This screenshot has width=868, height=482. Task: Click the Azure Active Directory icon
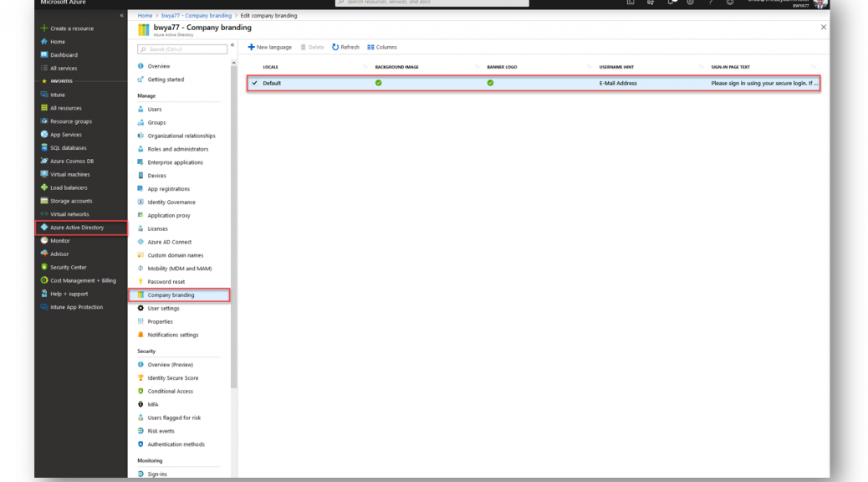(44, 227)
